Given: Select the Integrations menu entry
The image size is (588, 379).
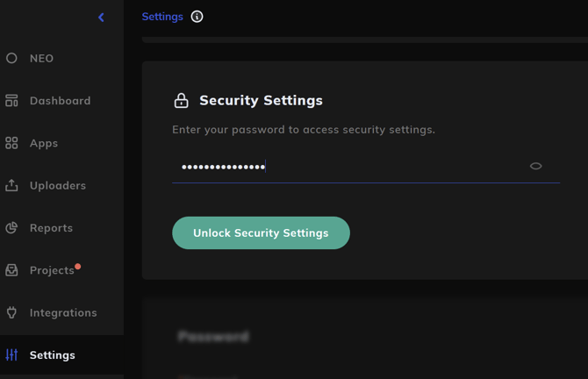Looking at the screenshot, I should 63,312.
